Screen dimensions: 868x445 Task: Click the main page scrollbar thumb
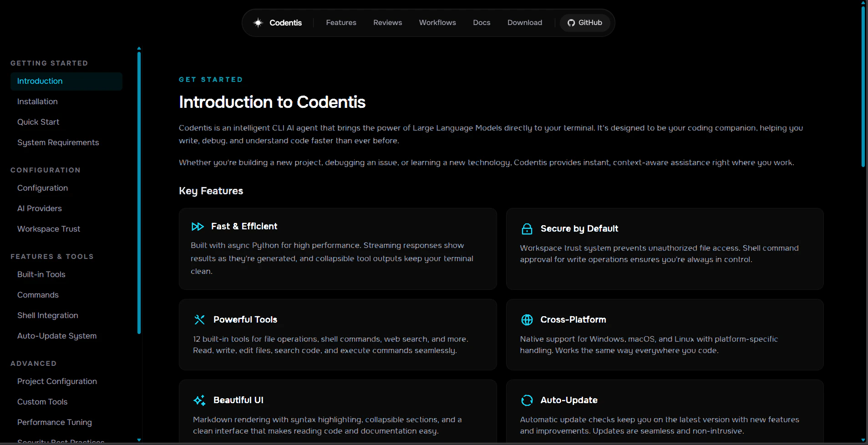[863, 86]
